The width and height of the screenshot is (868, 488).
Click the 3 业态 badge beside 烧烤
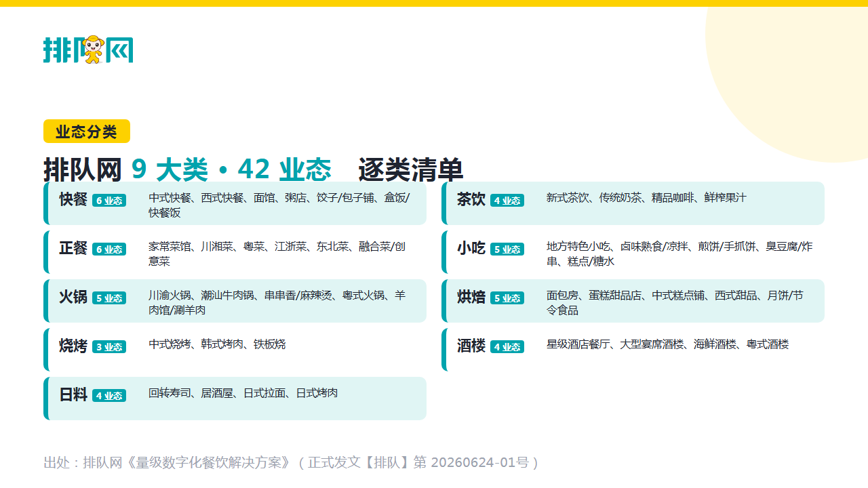coord(109,347)
